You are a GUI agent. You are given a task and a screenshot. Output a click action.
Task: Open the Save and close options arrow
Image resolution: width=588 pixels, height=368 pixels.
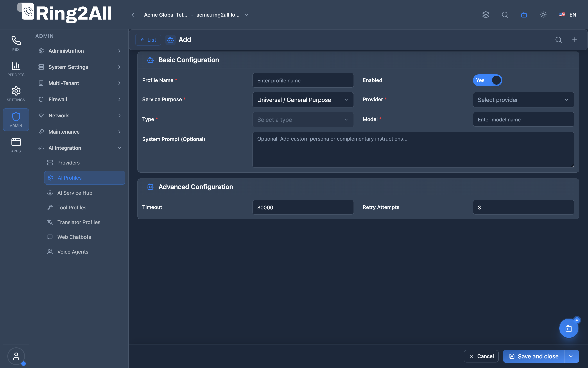tap(571, 356)
